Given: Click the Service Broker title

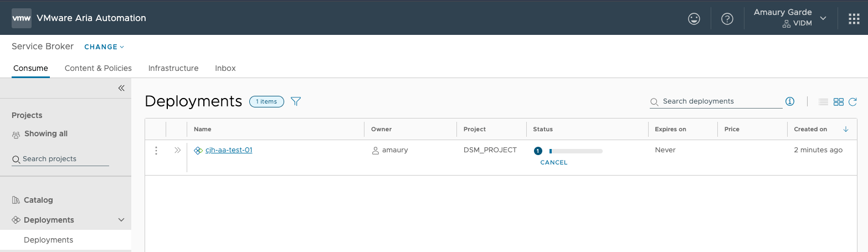Looking at the screenshot, I should tap(43, 47).
